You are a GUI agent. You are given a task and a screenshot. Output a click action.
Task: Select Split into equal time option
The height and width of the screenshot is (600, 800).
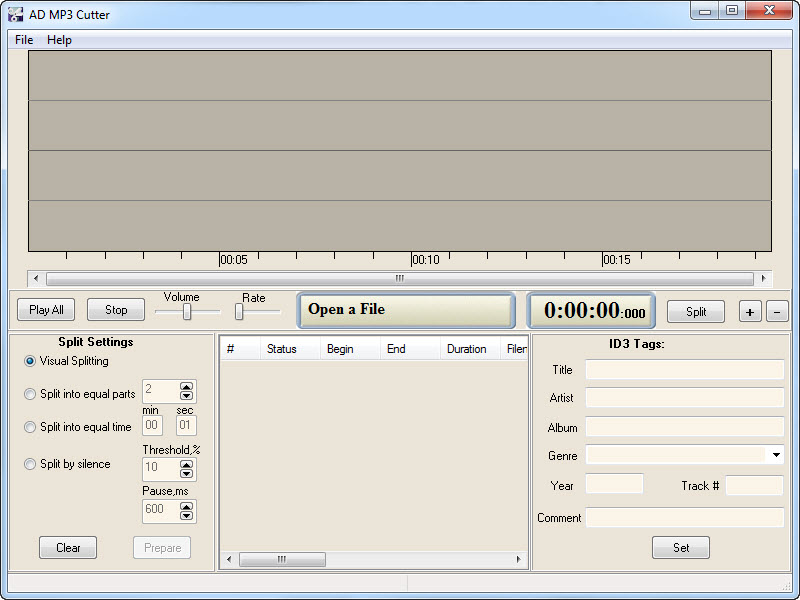click(30, 427)
